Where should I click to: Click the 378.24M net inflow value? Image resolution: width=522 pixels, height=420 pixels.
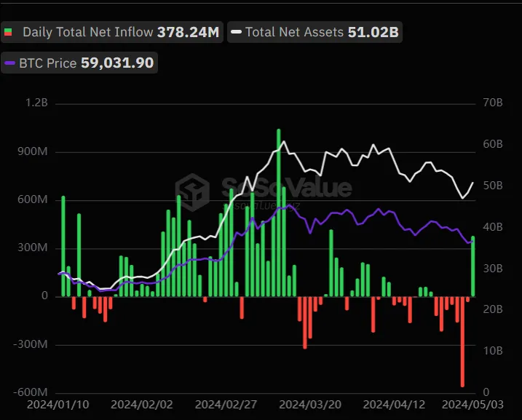coord(188,32)
